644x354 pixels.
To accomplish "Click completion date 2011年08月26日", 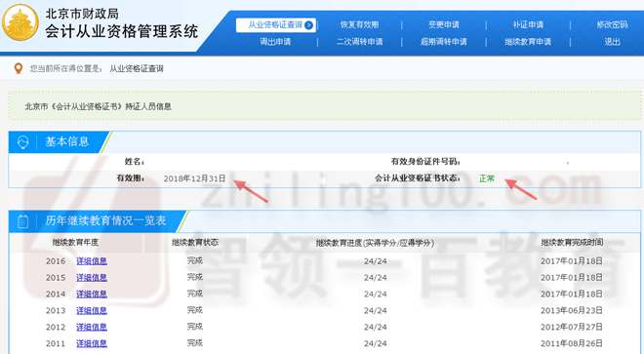I will 571,343.
